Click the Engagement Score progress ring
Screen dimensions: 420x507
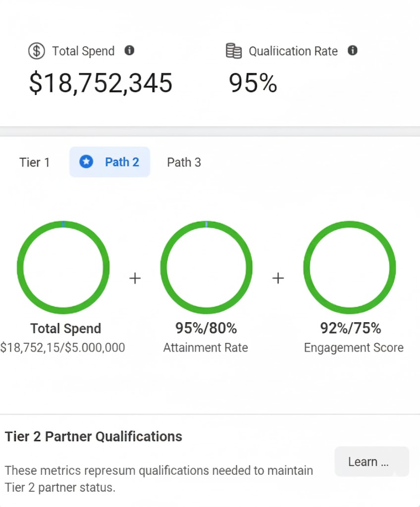[x=350, y=267]
